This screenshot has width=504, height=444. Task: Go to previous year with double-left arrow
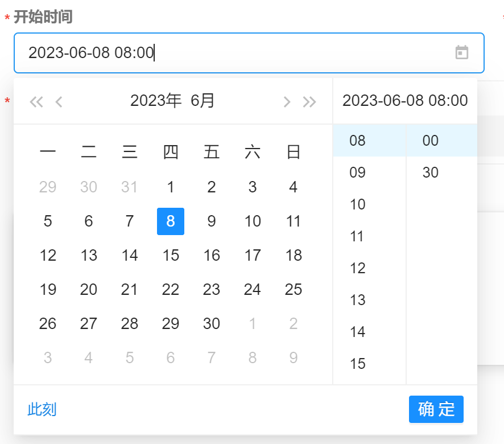pos(36,102)
